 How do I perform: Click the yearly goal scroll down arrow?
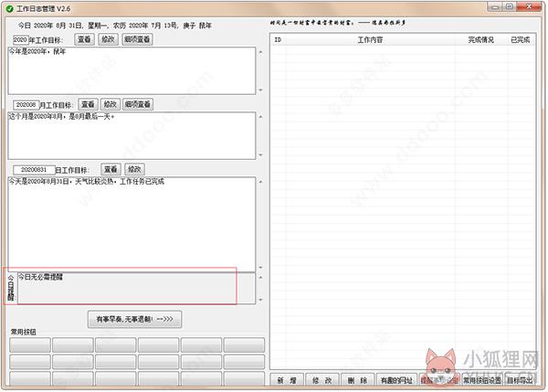(260, 90)
